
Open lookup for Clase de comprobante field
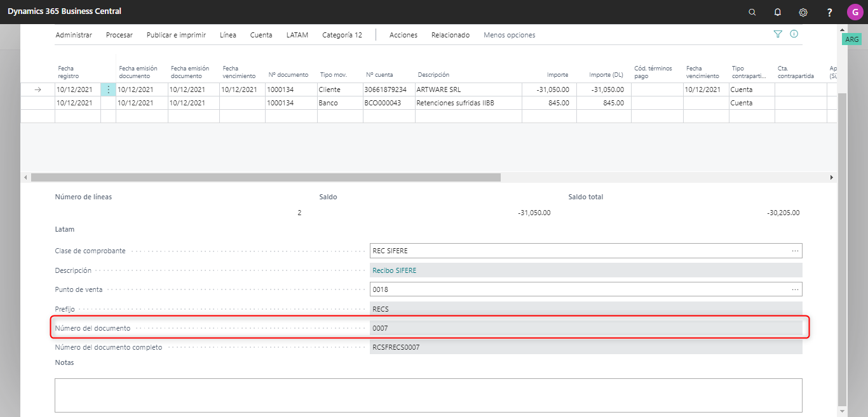click(x=795, y=251)
